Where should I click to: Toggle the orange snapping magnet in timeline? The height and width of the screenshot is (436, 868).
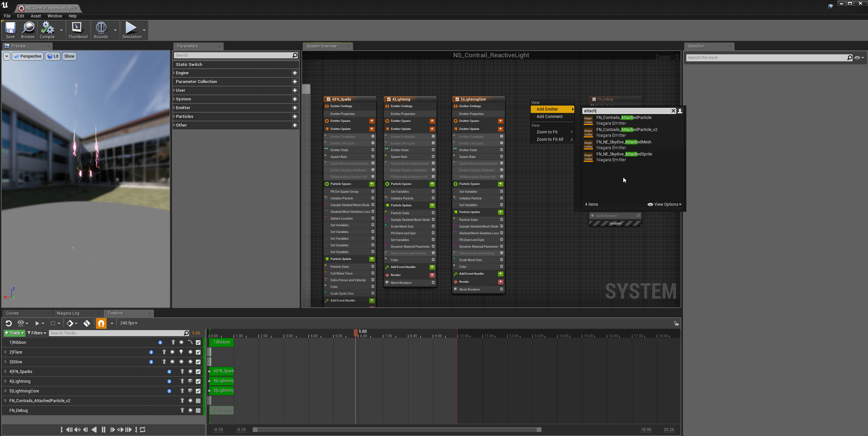point(101,323)
